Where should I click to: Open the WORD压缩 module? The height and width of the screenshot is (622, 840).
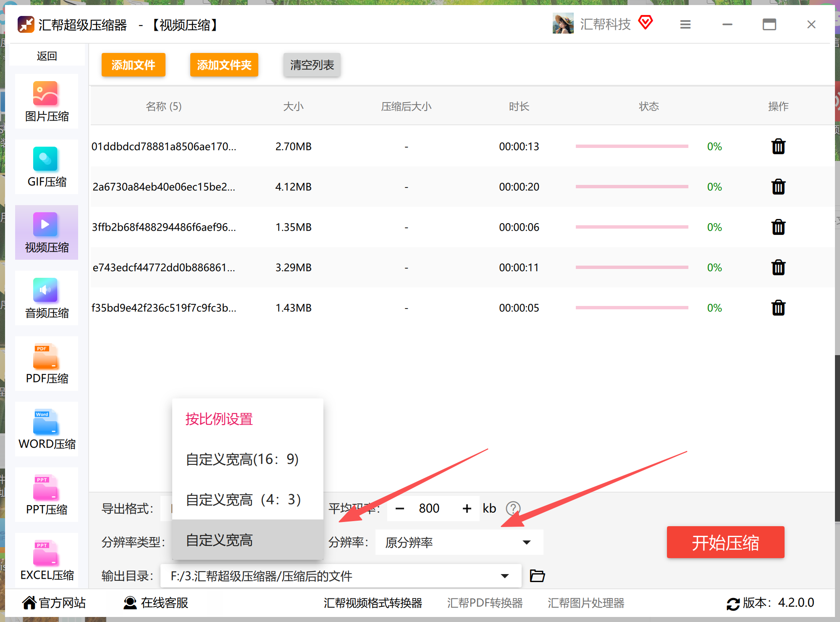click(47, 429)
